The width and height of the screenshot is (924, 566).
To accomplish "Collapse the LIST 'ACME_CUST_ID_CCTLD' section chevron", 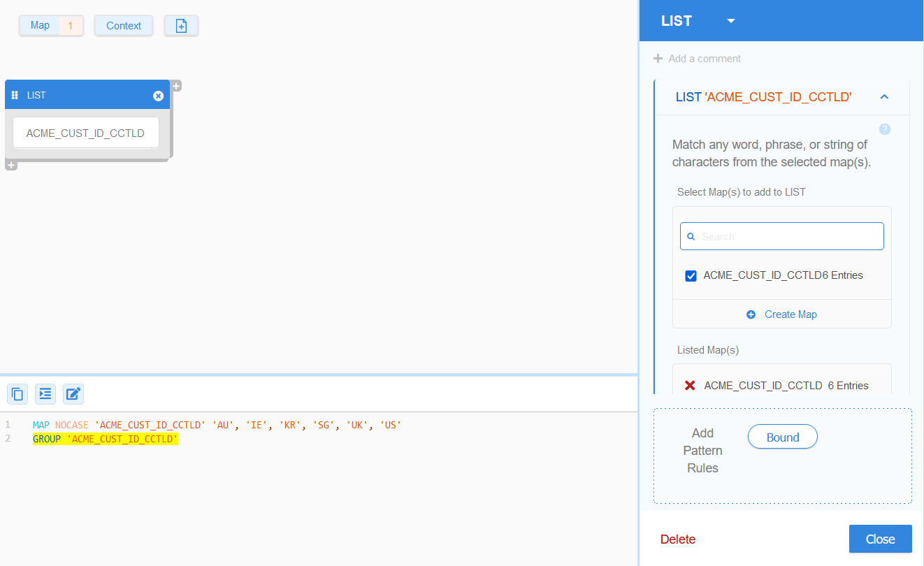I will [x=884, y=97].
